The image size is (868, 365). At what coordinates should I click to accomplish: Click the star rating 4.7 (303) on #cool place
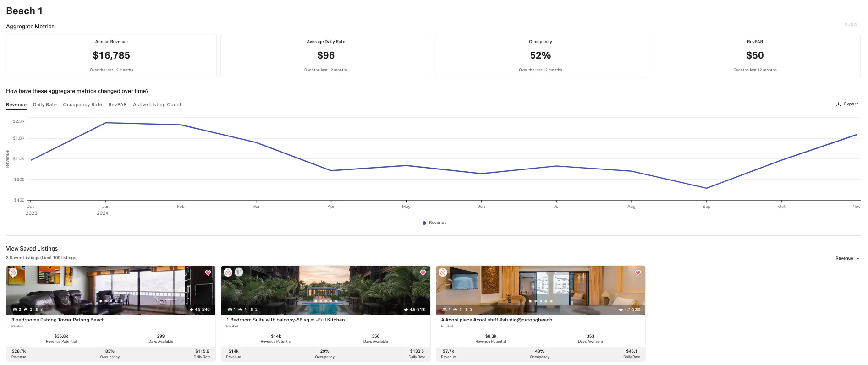630,310
